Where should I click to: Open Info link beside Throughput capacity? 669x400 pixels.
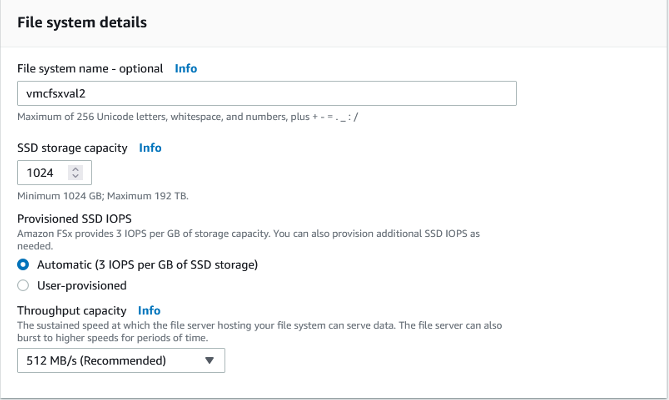pos(149,311)
